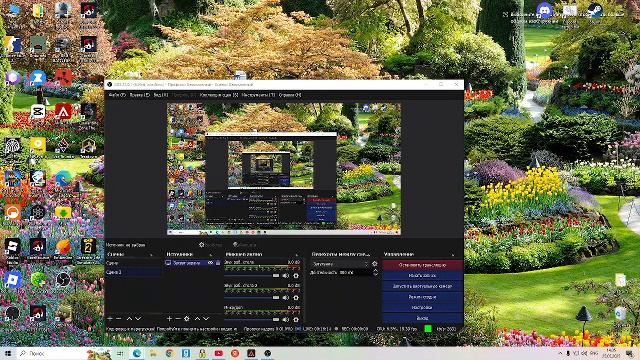Open the Файл menu in OBS
This screenshot has height=360, width=640.
[117, 95]
